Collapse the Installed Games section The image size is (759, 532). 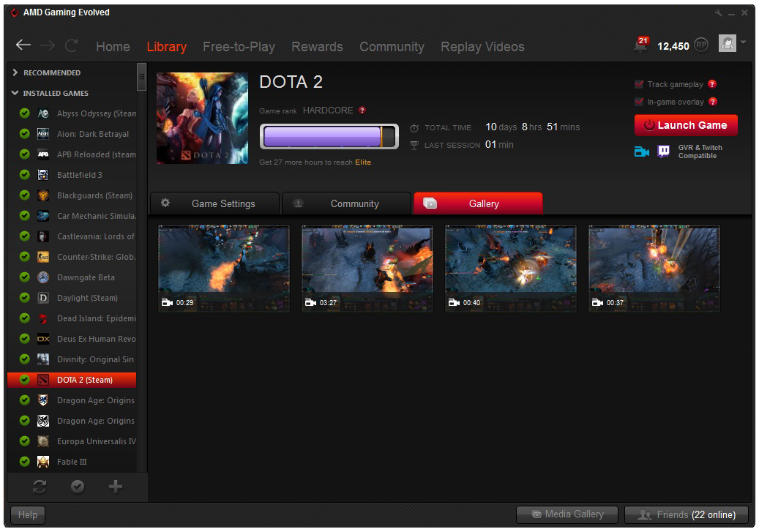click(15, 93)
